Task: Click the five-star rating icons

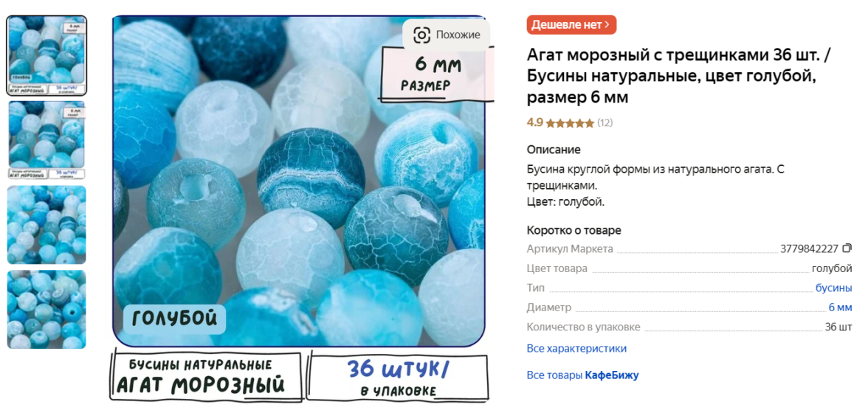Action: point(570,123)
